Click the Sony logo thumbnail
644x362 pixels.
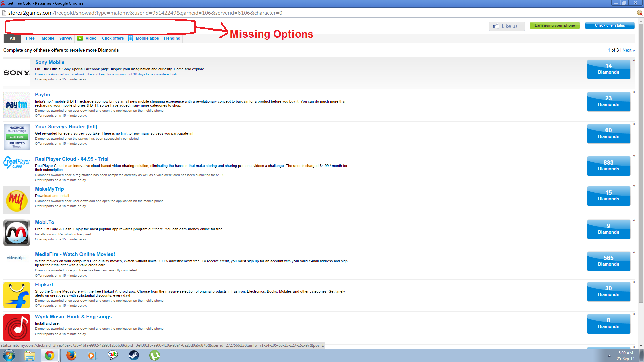pos(16,73)
